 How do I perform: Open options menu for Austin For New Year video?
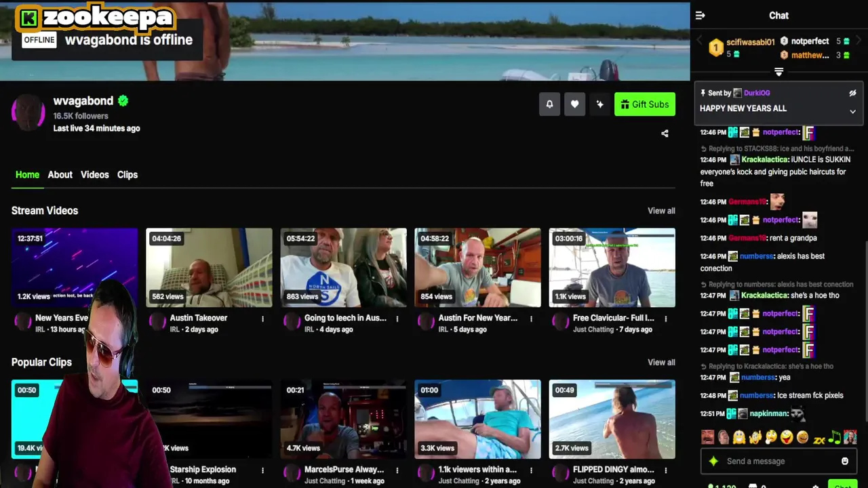[531, 319]
